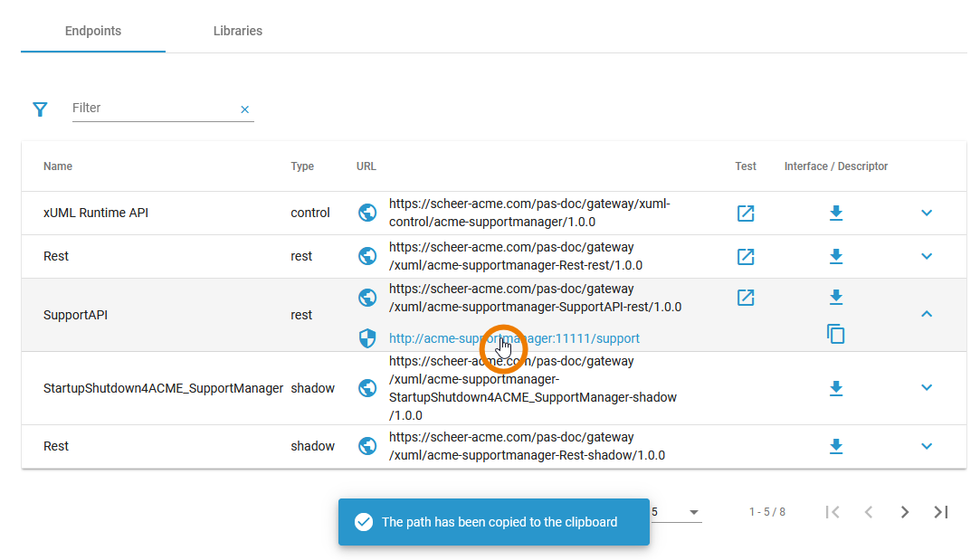Expand the Rest rest row
Image resolution: width=980 pixels, height=560 pixels.
[x=927, y=256]
